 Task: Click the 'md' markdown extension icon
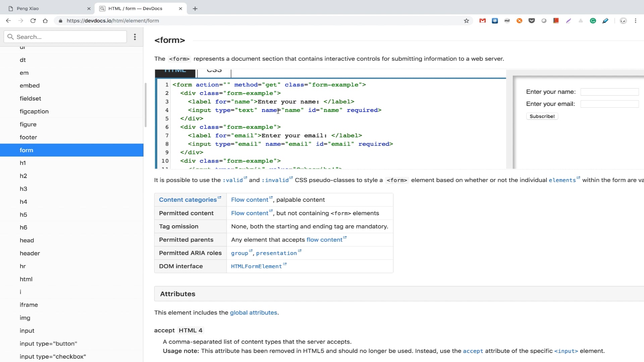point(507,21)
